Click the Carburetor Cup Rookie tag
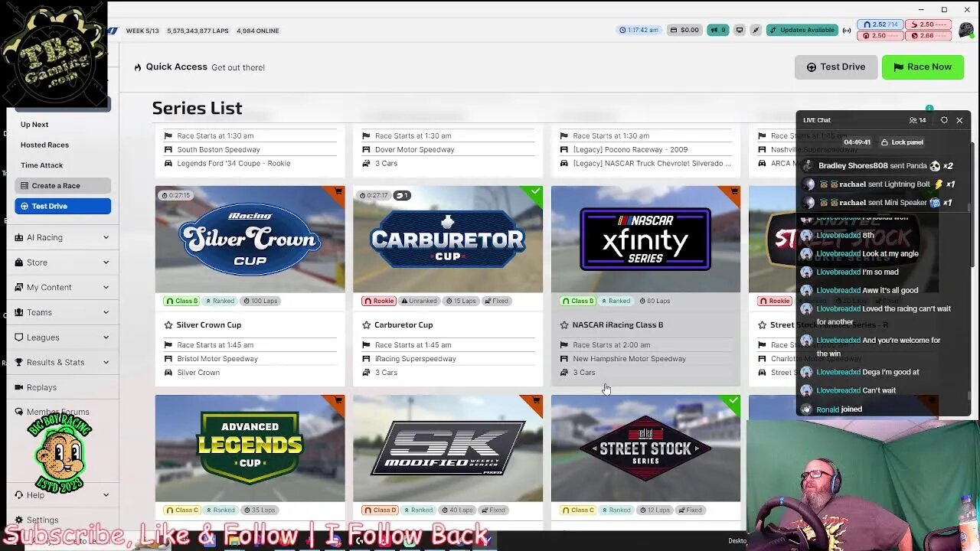Viewport: 980px width, 551px height. point(379,301)
